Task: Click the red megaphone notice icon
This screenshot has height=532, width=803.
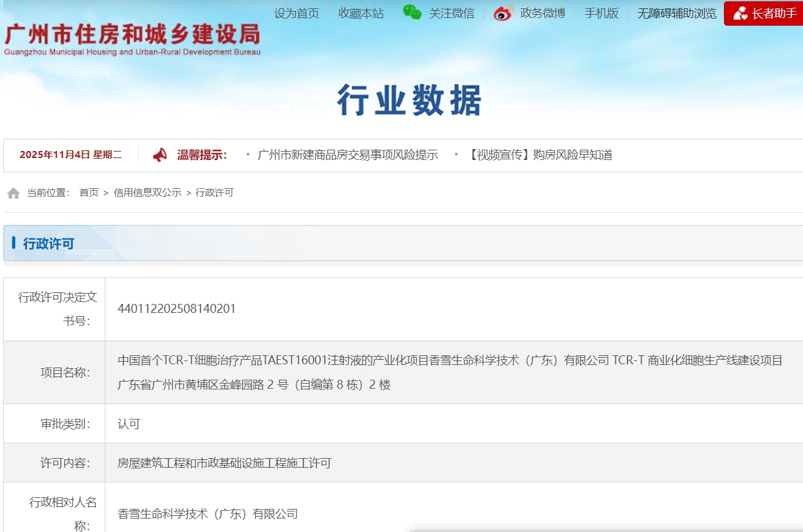Action: point(160,155)
